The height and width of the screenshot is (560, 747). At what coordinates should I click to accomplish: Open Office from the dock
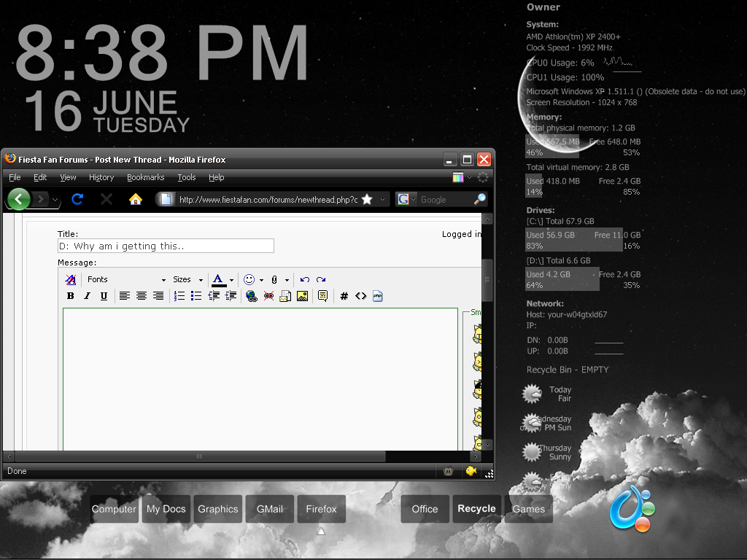pos(425,509)
